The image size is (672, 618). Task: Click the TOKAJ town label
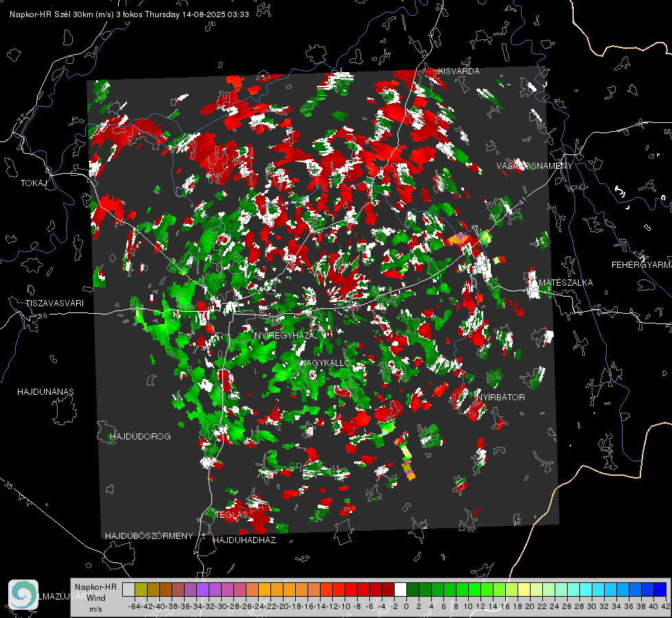tap(34, 183)
